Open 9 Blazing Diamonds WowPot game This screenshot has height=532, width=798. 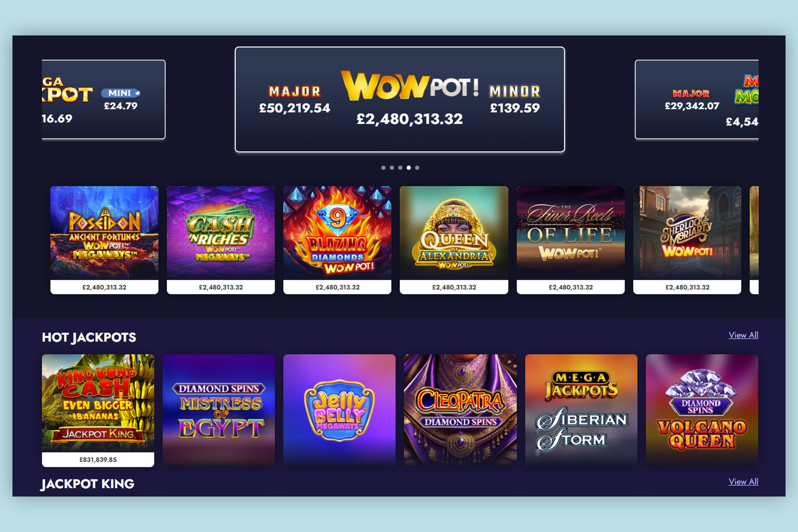pos(337,240)
